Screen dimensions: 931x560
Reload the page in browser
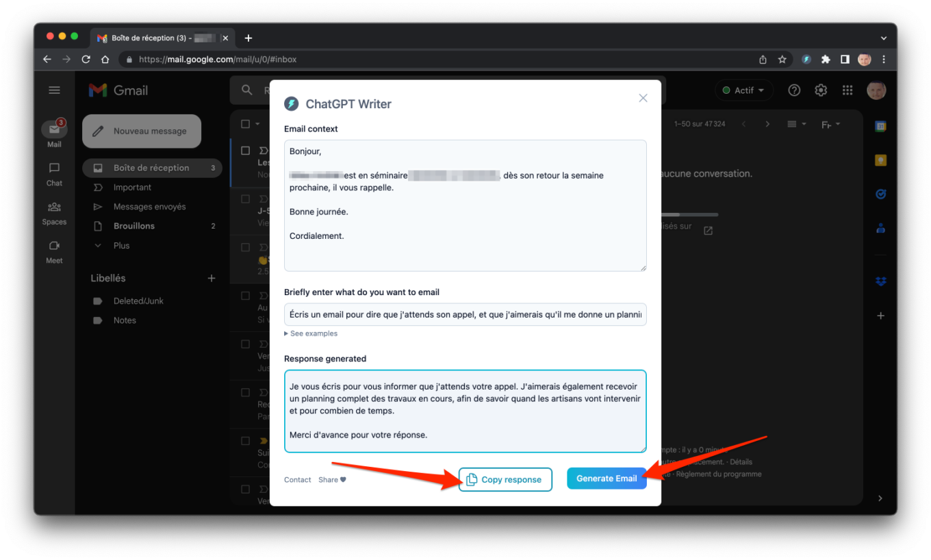click(x=86, y=60)
